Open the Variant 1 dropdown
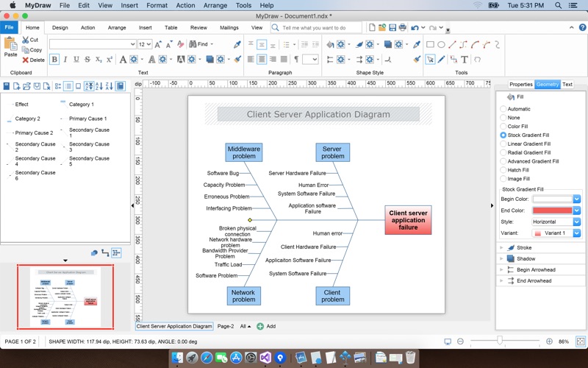This screenshot has width=588, height=368. tap(556, 233)
